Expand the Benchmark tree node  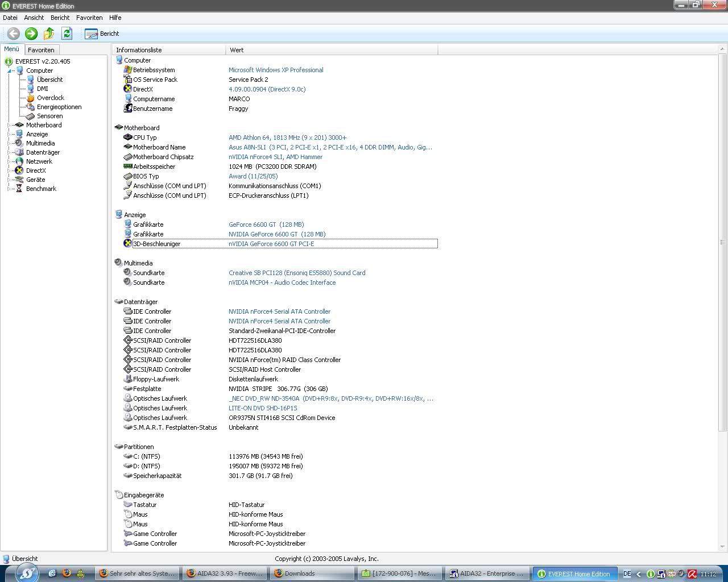[10, 189]
